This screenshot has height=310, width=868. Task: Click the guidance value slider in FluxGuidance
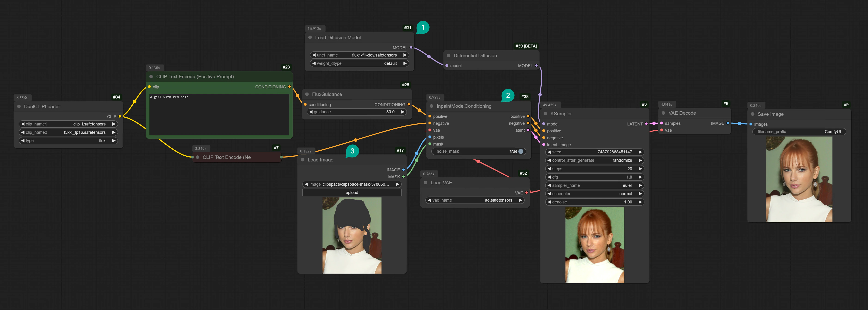(x=356, y=112)
